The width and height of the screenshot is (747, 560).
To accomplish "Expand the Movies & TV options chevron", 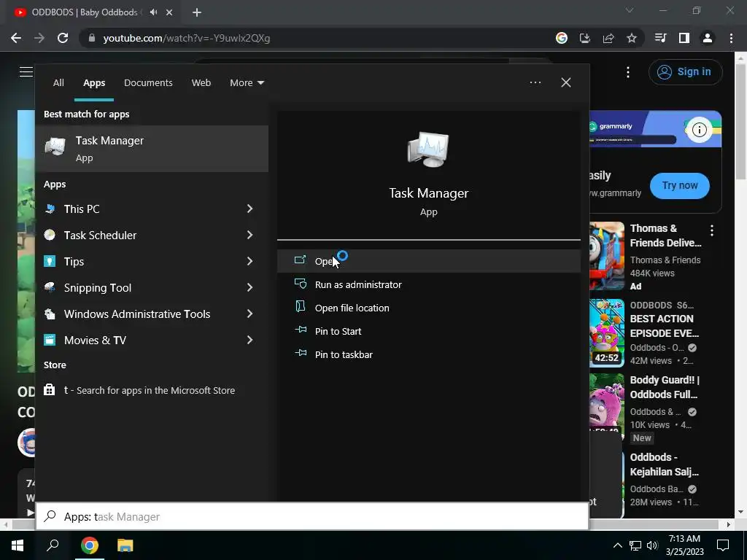I will click(x=249, y=340).
